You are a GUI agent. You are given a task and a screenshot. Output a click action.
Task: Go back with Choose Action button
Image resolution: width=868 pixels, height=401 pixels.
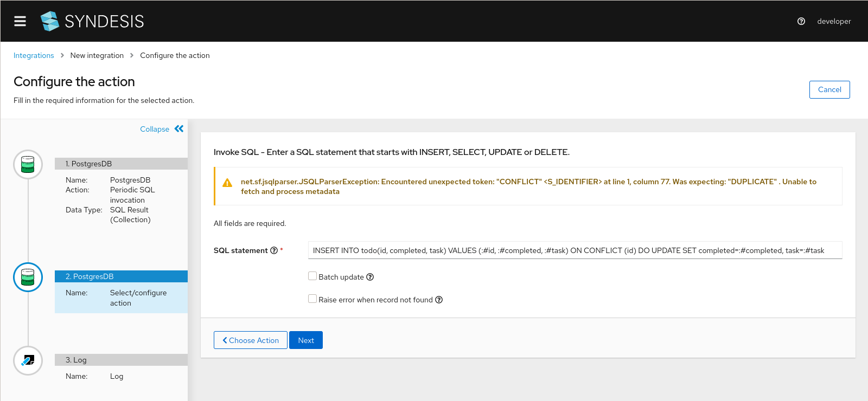click(251, 340)
